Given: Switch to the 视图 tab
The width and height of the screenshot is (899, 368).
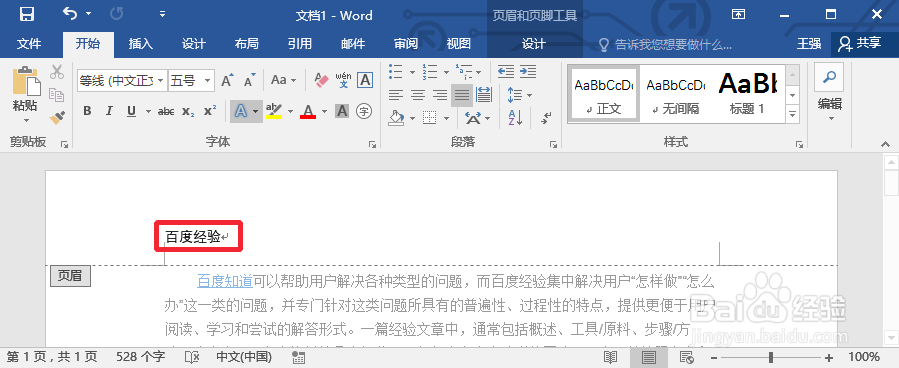Looking at the screenshot, I should coord(458,44).
